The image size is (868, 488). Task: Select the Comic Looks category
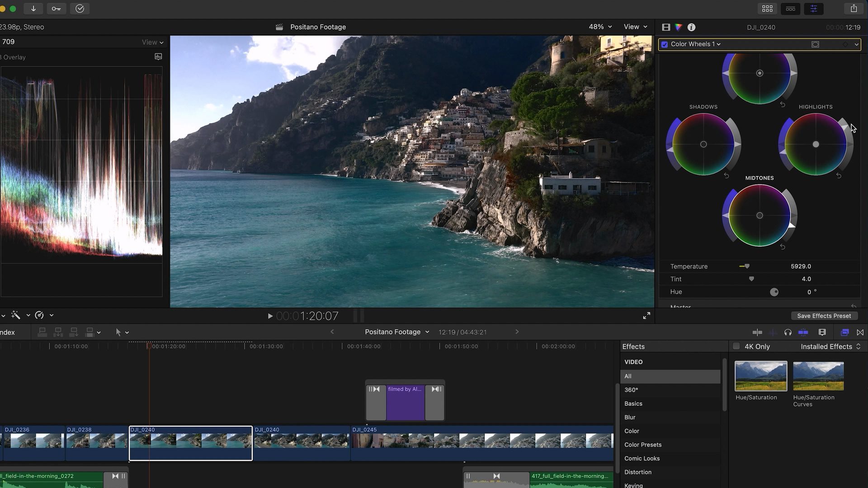[670, 458]
